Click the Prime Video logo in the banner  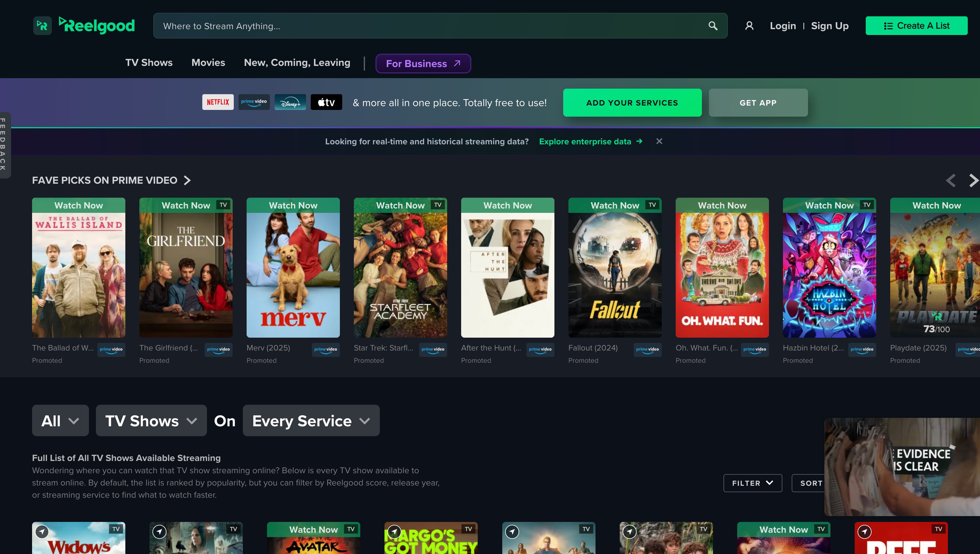point(254,102)
